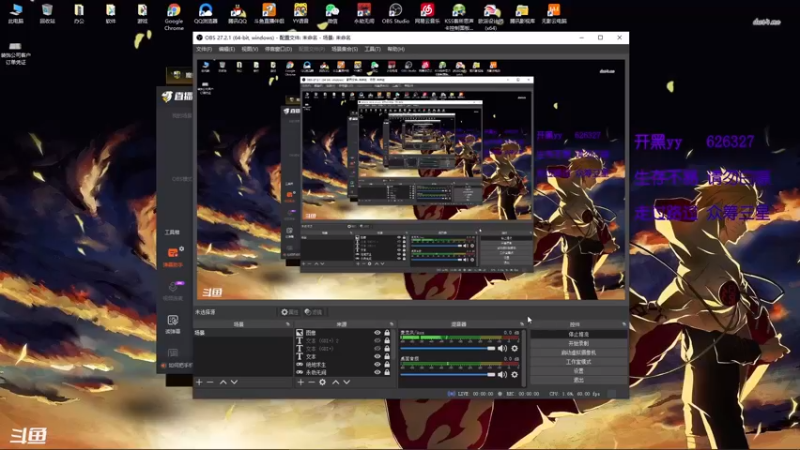This screenshot has width=800, height=450.
Task: Open YY语音 desktop icon
Action: [301, 14]
